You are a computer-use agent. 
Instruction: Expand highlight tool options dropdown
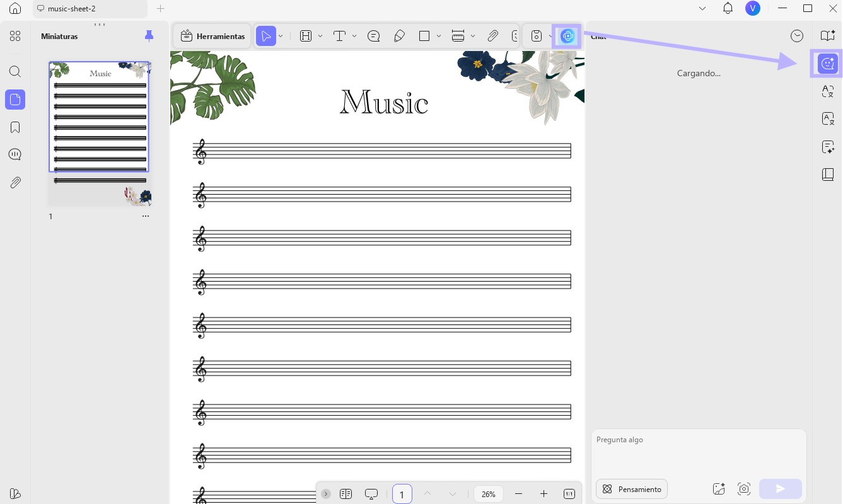coord(320,36)
